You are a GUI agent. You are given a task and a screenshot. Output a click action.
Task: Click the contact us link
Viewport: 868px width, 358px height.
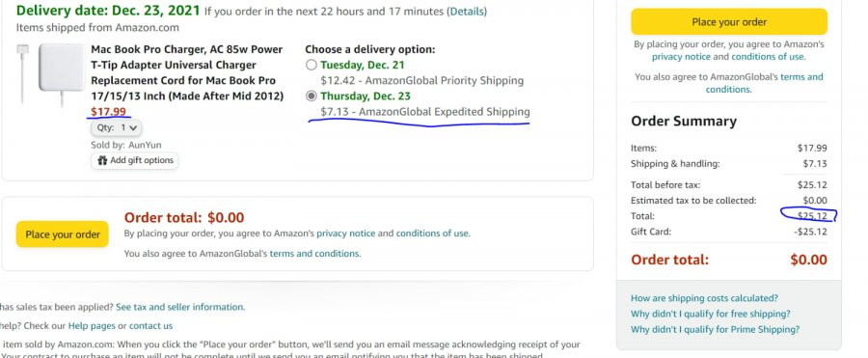click(x=150, y=326)
